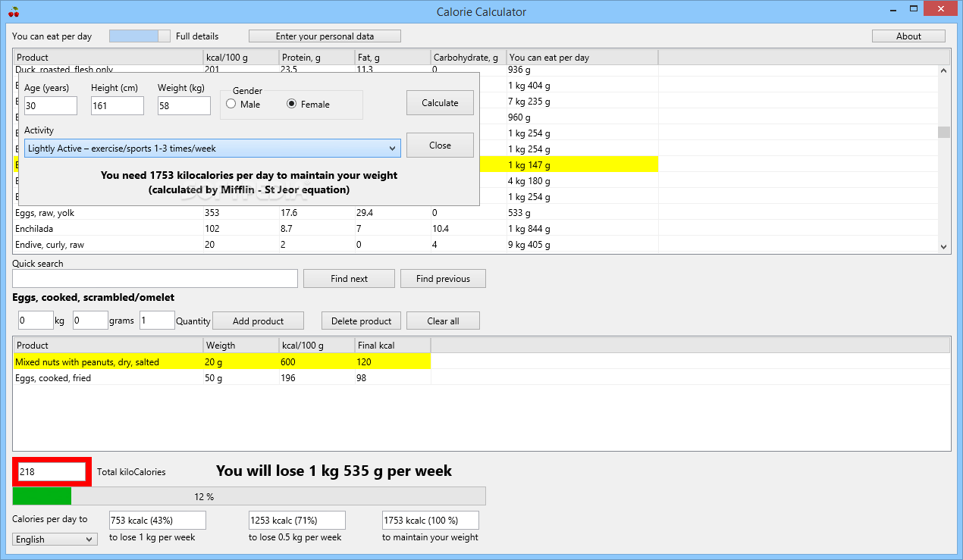
Task: Sort food table by kcal/100 g column
Action: coord(241,57)
